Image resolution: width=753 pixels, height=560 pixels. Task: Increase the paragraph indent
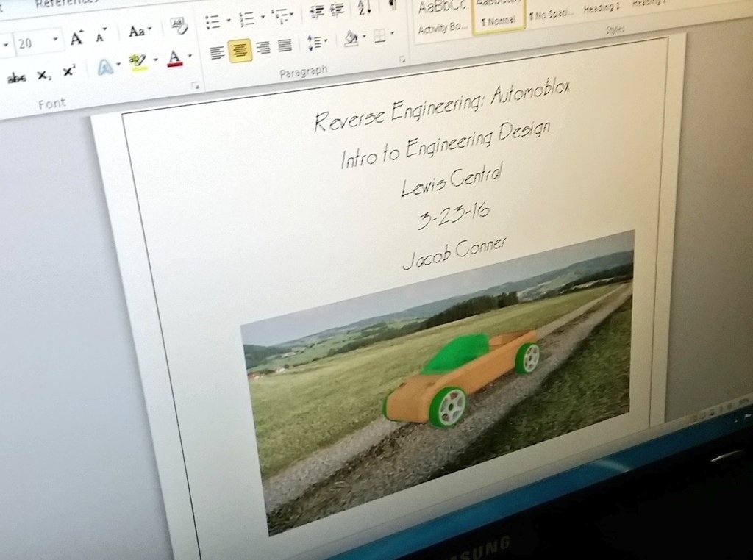click(x=338, y=10)
